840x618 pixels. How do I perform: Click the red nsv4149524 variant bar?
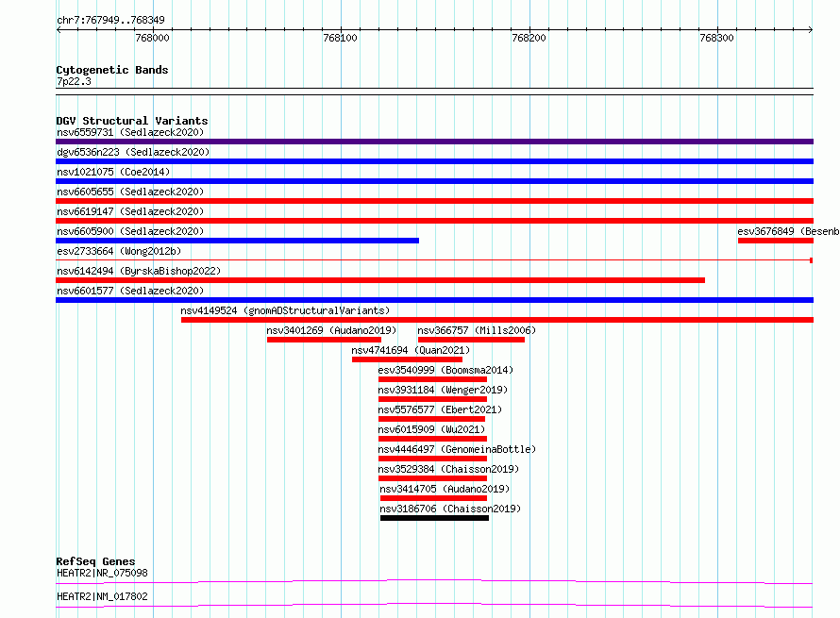(497, 320)
